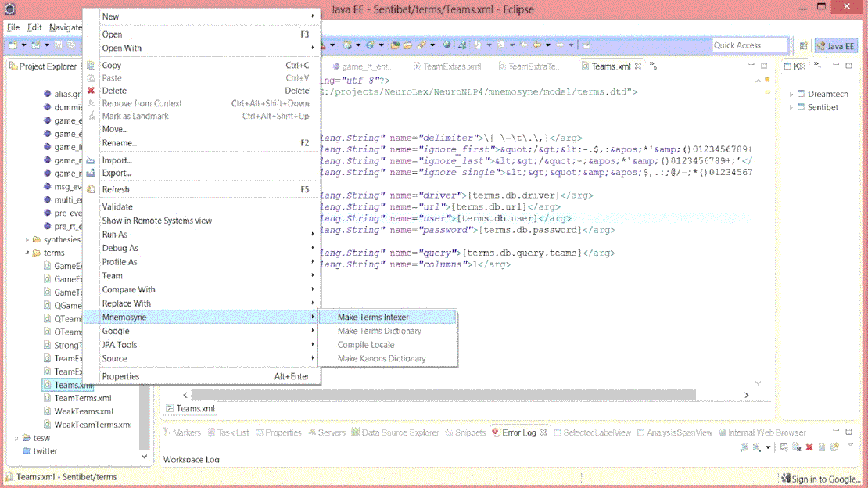This screenshot has height=488, width=868.
Task: Open the Properties context menu entry
Action: [202, 376]
